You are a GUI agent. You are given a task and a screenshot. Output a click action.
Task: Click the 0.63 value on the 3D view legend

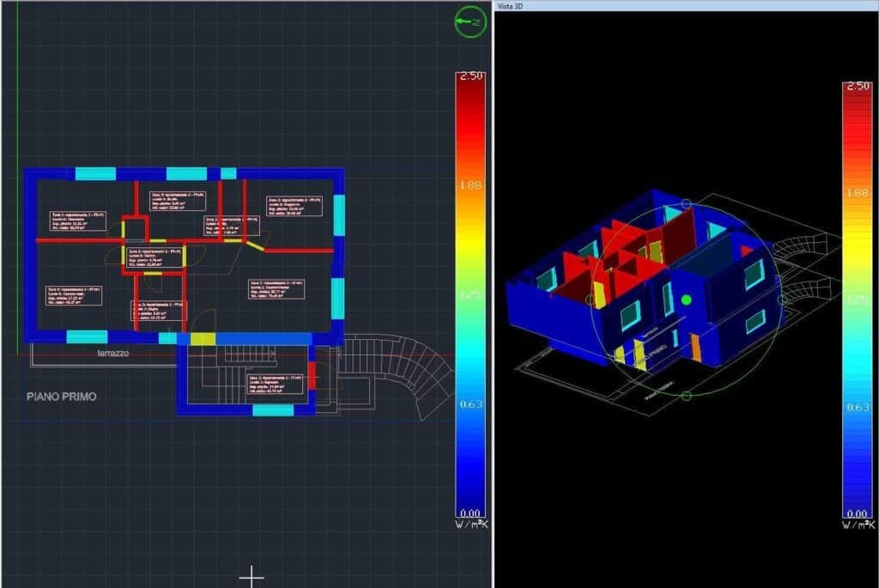click(858, 408)
